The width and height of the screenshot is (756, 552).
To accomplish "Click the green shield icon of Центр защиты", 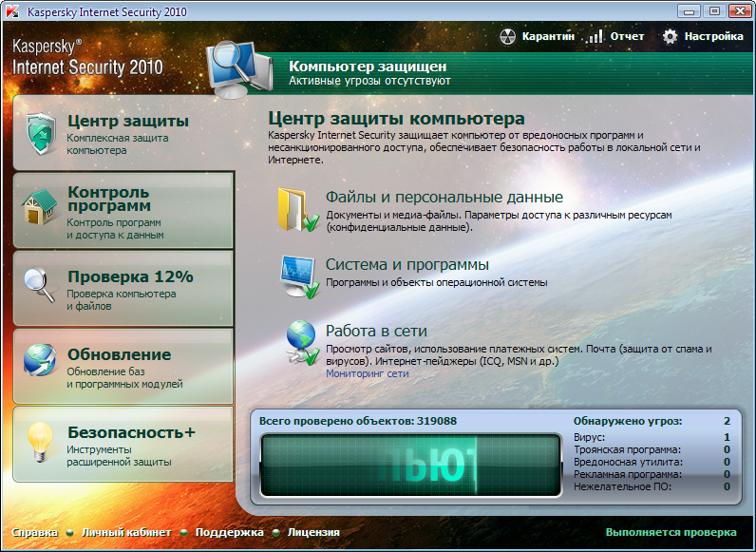I will click(x=41, y=134).
